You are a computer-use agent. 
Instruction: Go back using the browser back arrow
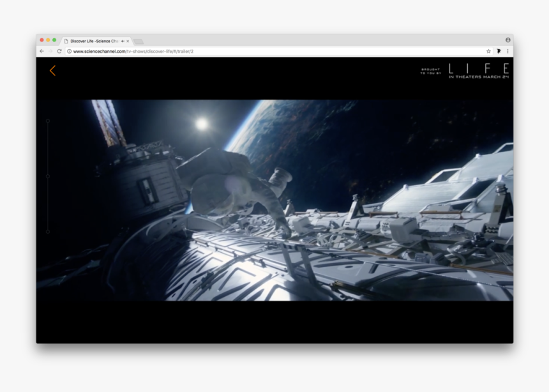(42, 51)
